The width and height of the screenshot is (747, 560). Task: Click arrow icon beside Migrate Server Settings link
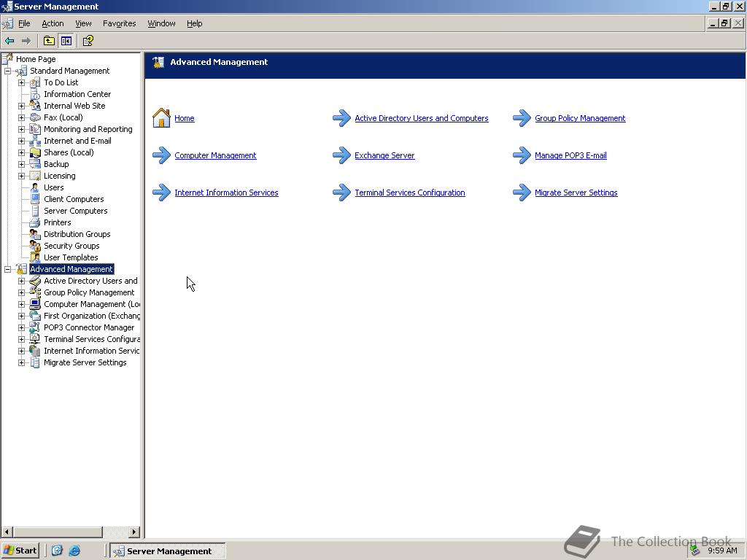coord(522,192)
